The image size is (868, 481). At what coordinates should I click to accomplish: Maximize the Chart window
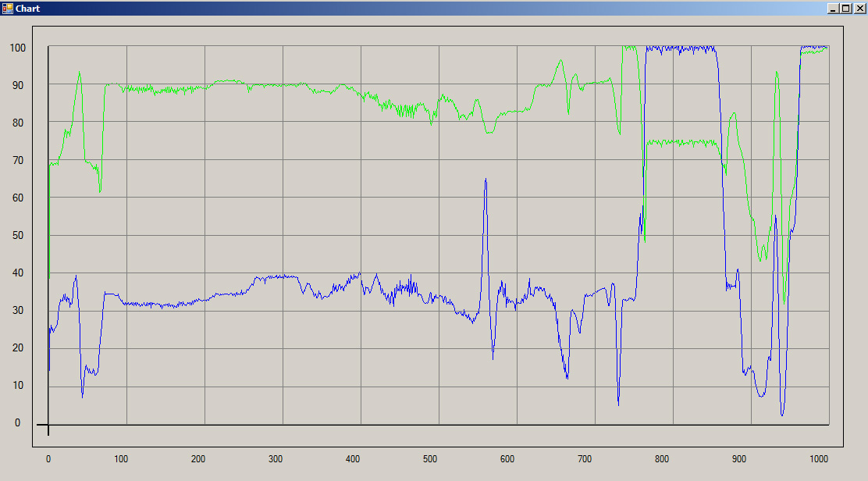click(846, 8)
